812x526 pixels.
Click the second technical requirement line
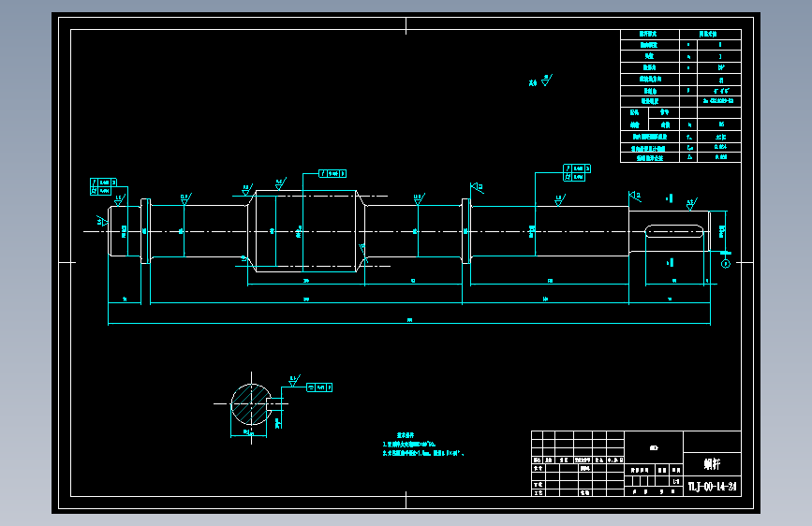(x=423, y=453)
